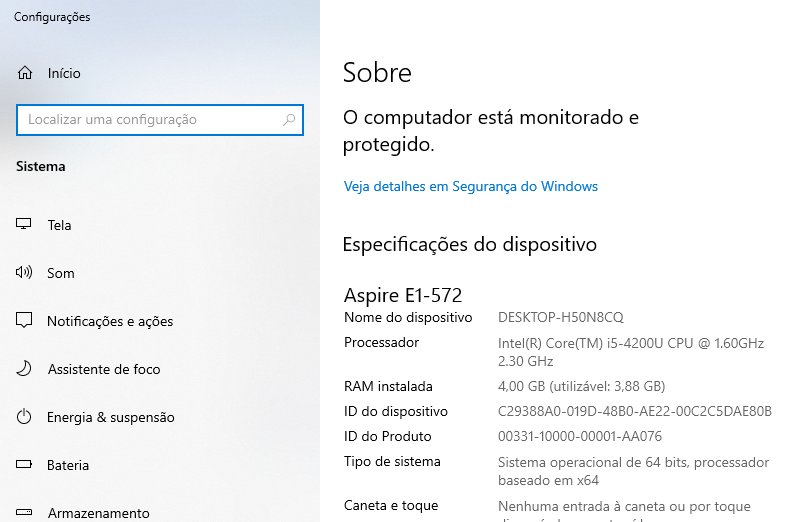Click the Assistente de foco moon icon
This screenshot has height=522, width=796.
click(x=24, y=368)
